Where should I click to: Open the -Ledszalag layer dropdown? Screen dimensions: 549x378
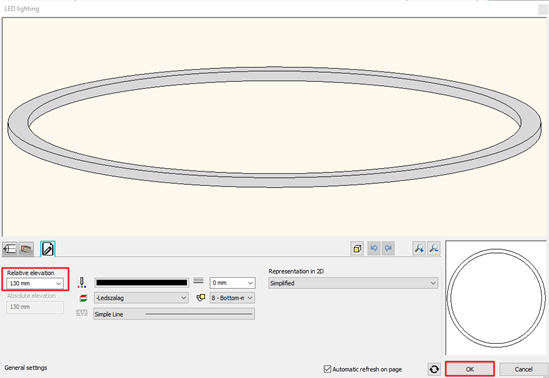point(141,298)
